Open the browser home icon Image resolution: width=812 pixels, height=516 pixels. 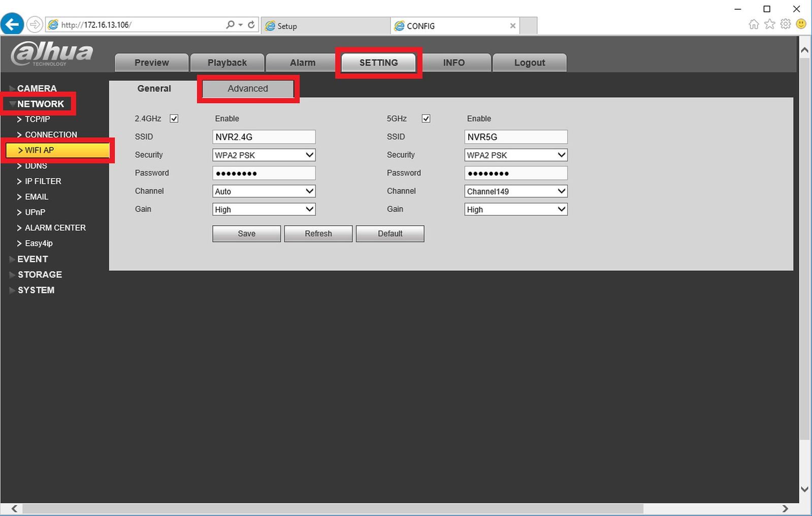tap(754, 24)
